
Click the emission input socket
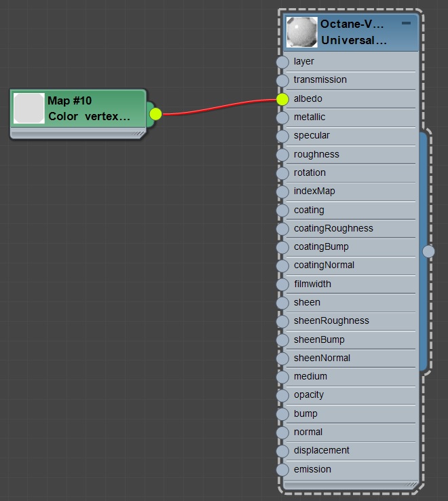pyautogui.click(x=282, y=470)
